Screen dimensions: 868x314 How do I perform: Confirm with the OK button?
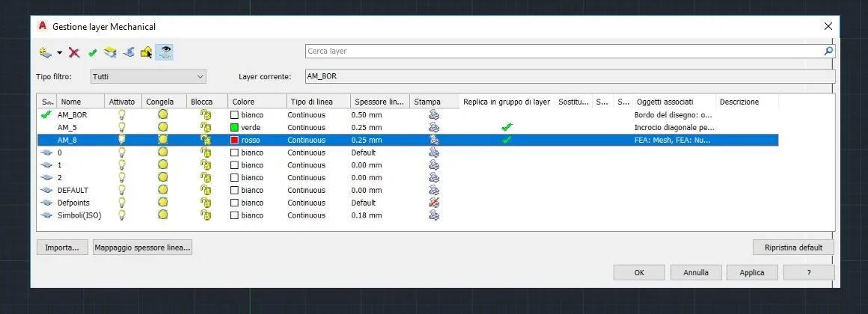pos(639,273)
